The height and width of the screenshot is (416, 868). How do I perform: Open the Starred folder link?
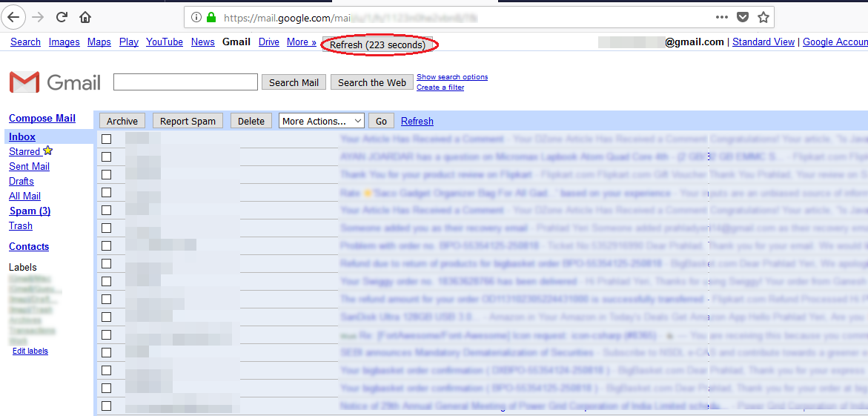point(24,151)
